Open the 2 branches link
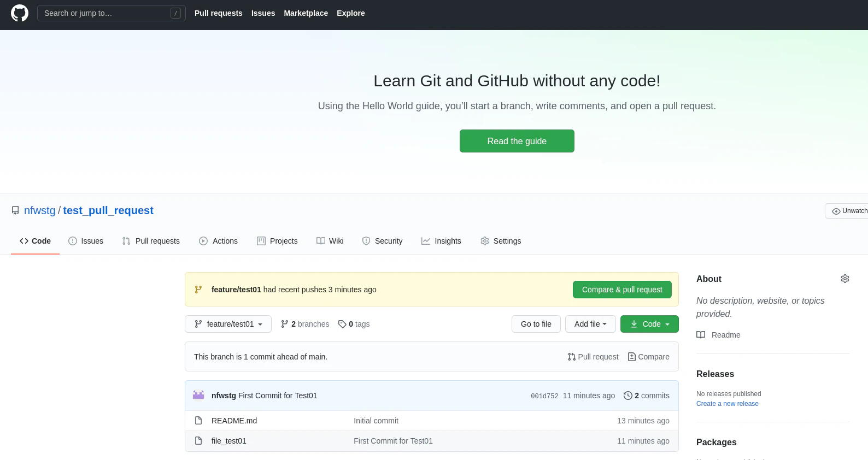 (305, 324)
